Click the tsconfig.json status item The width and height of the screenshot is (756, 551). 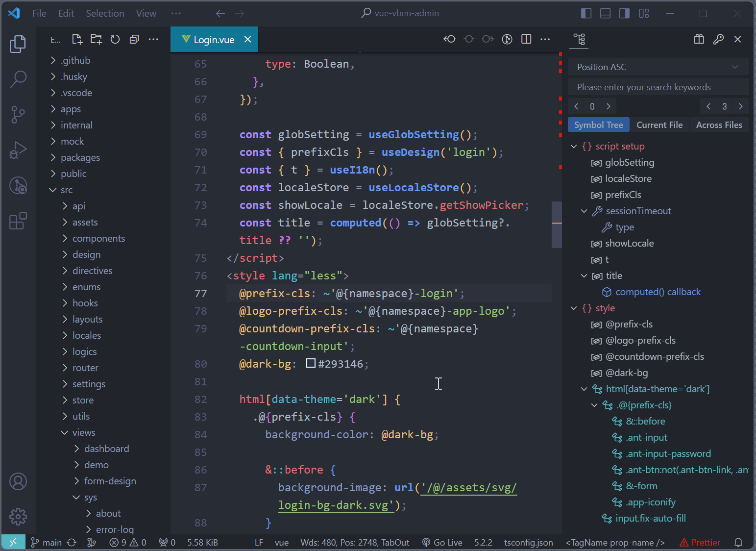528,542
